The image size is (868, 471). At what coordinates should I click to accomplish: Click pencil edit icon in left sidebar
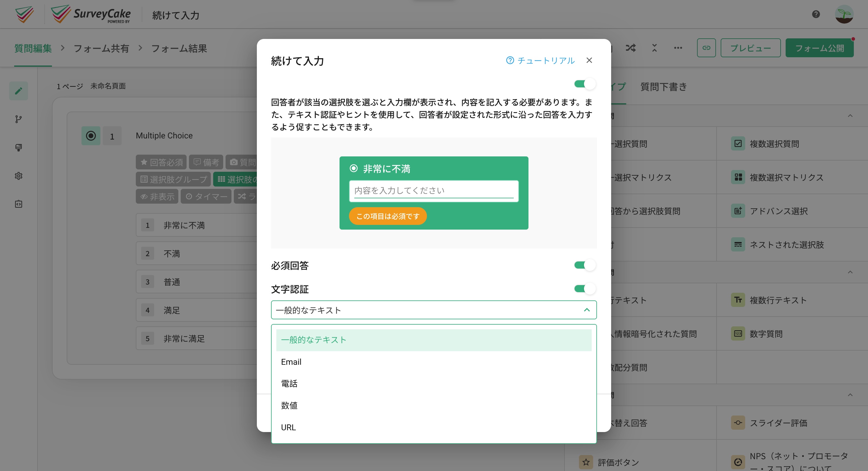click(x=19, y=91)
